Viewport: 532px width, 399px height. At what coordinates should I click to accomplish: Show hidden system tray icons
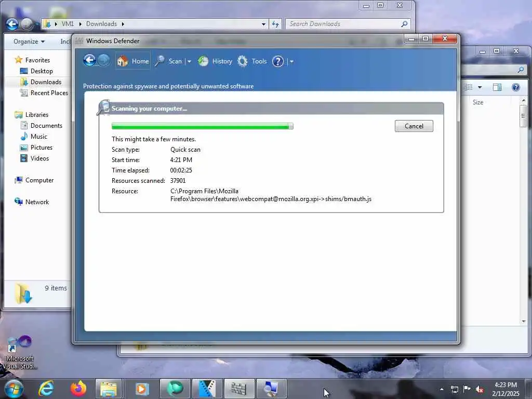click(442, 389)
